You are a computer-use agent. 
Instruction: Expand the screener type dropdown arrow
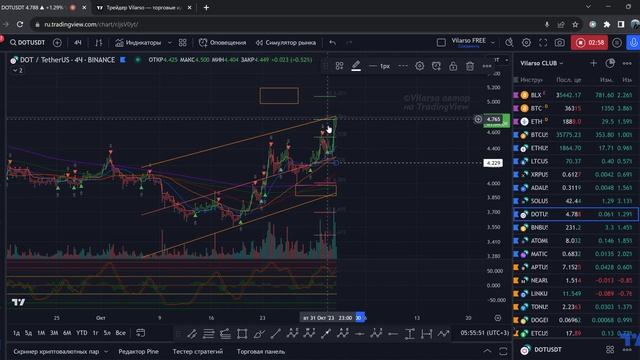106,351
